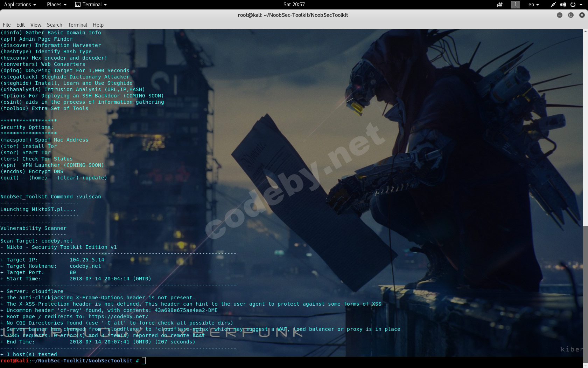Viewport: 588px width, 368px height.
Task: Open the File menu
Action: click(7, 25)
